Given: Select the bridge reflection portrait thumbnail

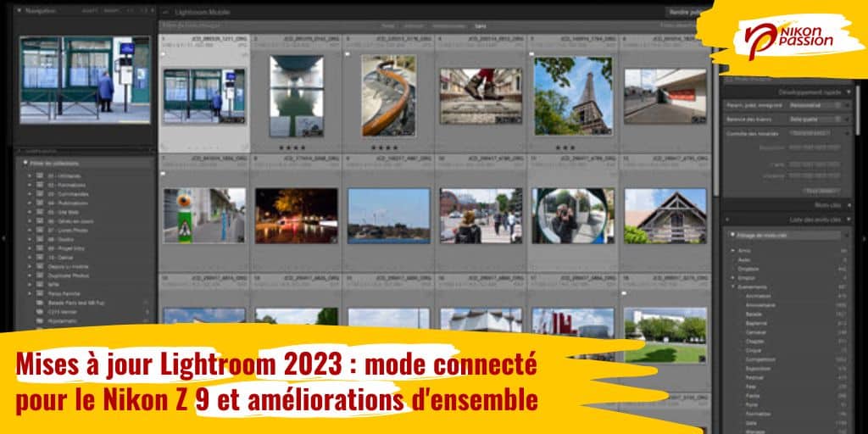Looking at the screenshot, I should (296, 96).
